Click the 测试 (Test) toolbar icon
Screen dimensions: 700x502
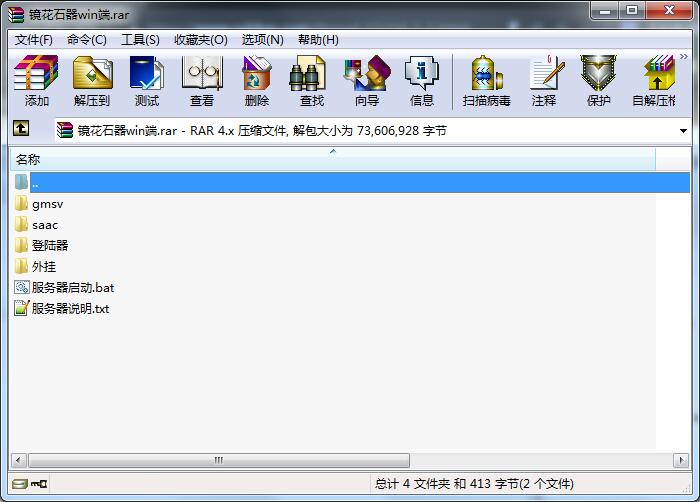coord(147,81)
